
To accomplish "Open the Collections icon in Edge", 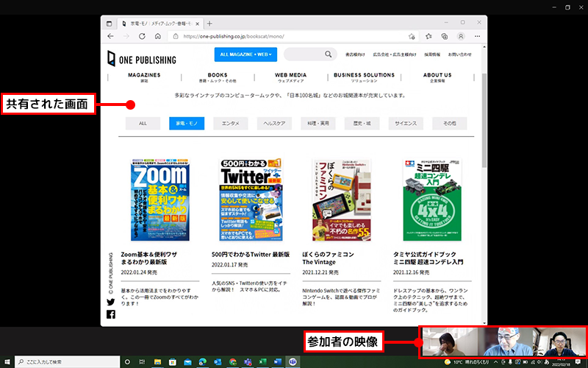I will coord(445,36).
